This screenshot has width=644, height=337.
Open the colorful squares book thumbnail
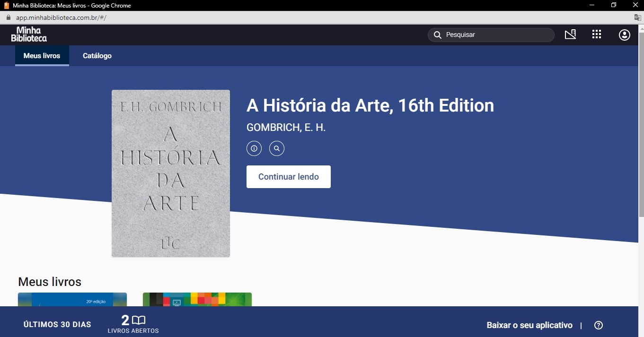(x=197, y=300)
